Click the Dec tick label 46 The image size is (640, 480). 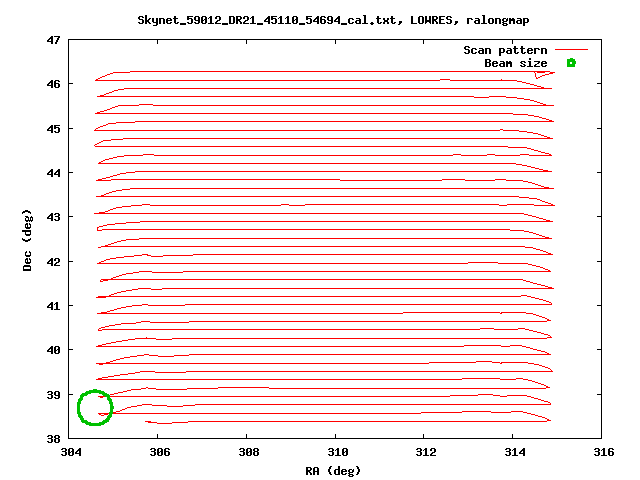(53, 84)
